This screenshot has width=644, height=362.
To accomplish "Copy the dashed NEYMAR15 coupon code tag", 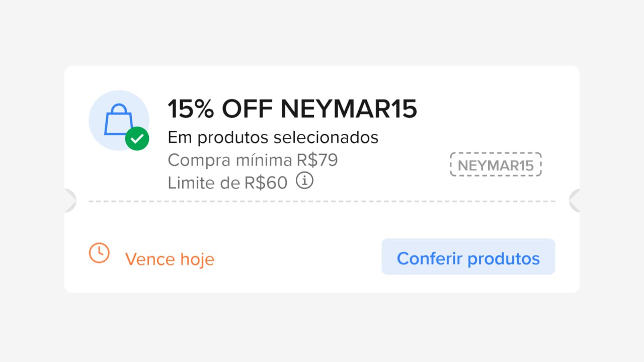I will (496, 165).
